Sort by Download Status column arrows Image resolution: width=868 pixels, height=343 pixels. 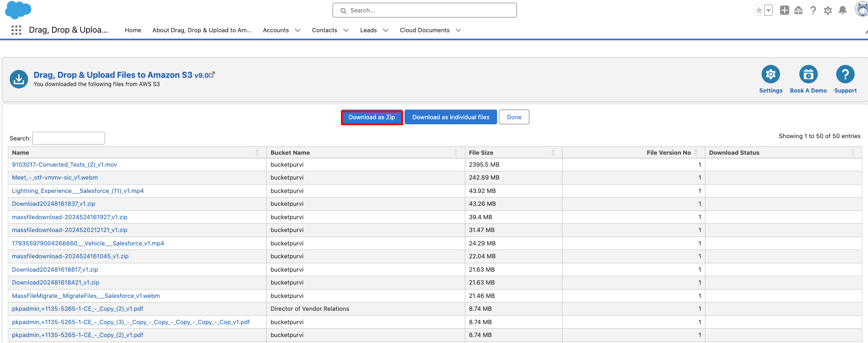tap(853, 152)
